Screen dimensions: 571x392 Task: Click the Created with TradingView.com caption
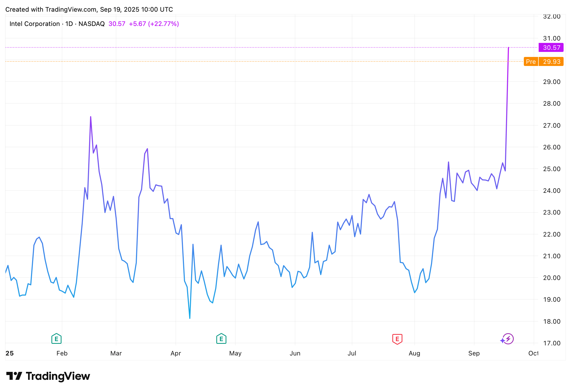click(x=89, y=10)
